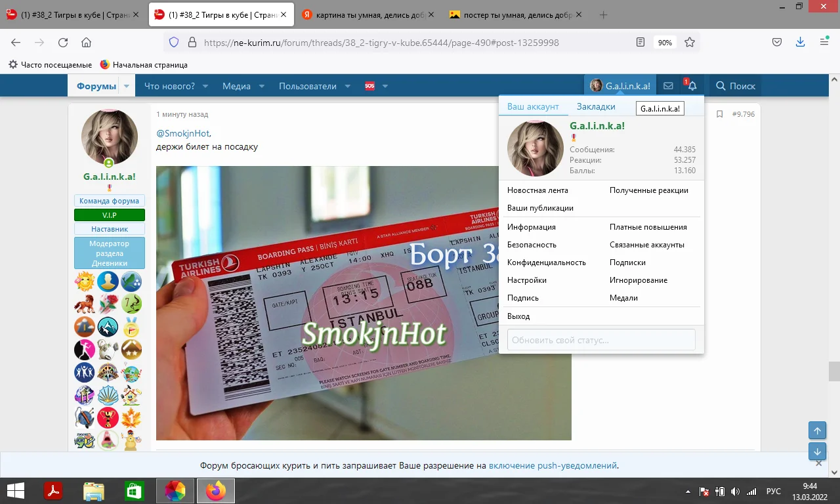Open Adobe Acrobat from taskbar
The height and width of the screenshot is (504, 840).
point(53,490)
